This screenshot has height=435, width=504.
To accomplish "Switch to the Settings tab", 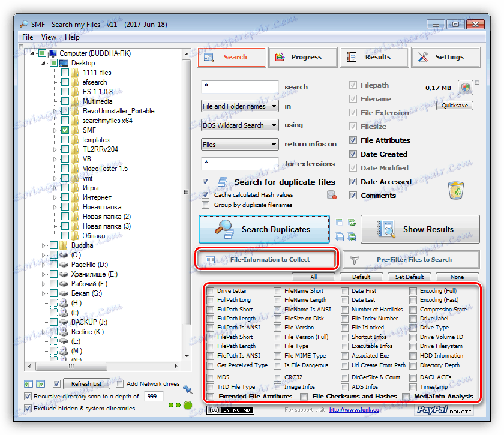I will point(445,57).
